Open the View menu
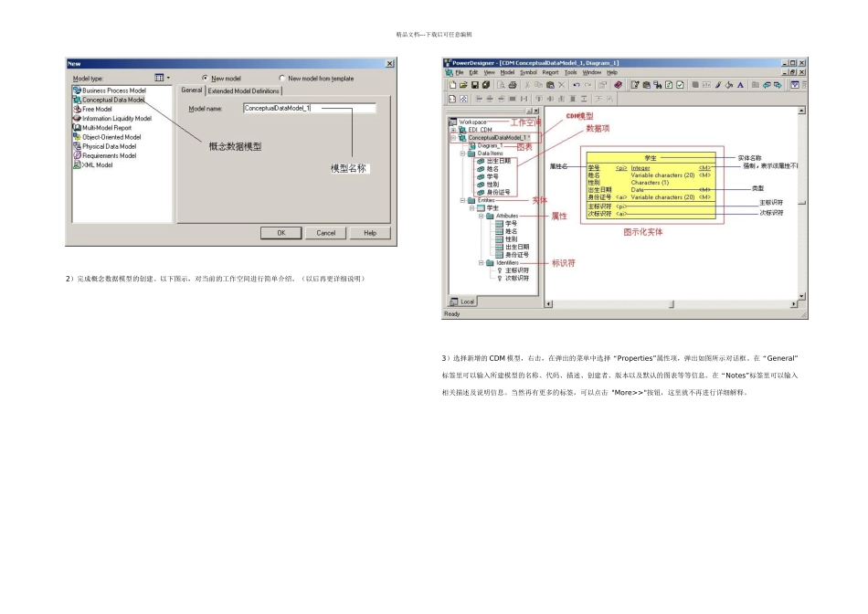Viewport: 868px width, 614px height. coord(490,72)
